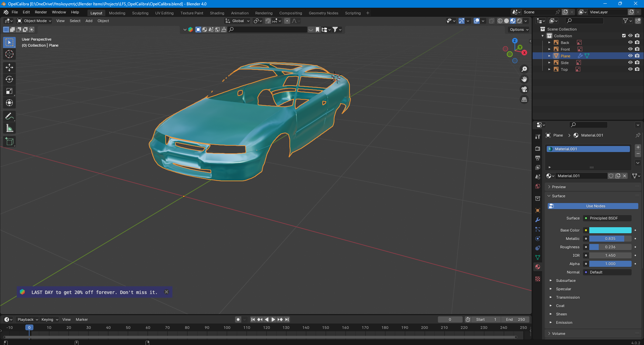This screenshot has height=345, width=644.
Task: Expand the Subsurface material section
Action: click(x=566, y=281)
